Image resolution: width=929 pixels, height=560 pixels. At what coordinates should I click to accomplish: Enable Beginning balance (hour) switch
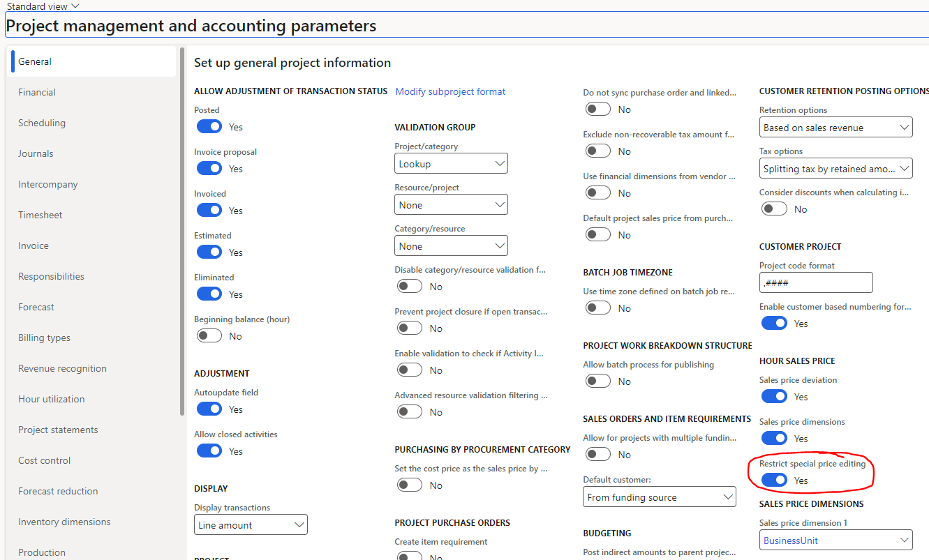coord(209,335)
